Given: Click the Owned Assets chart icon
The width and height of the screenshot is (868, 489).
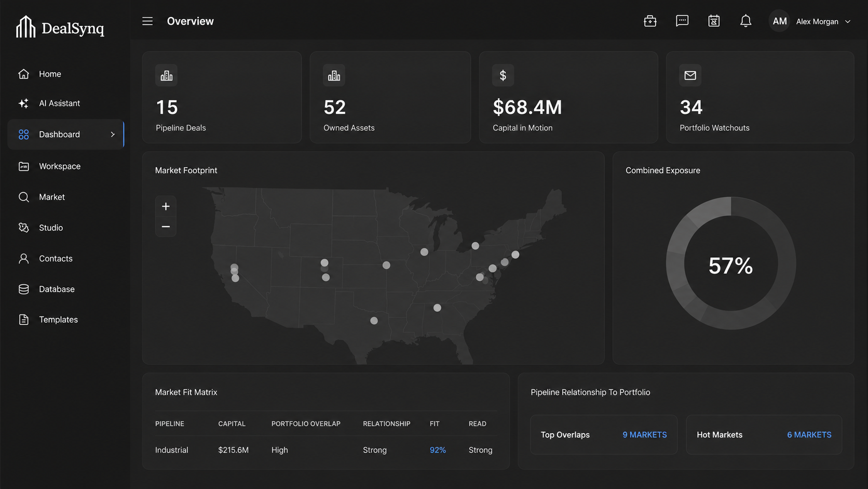Looking at the screenshot, I should (334, 75).
